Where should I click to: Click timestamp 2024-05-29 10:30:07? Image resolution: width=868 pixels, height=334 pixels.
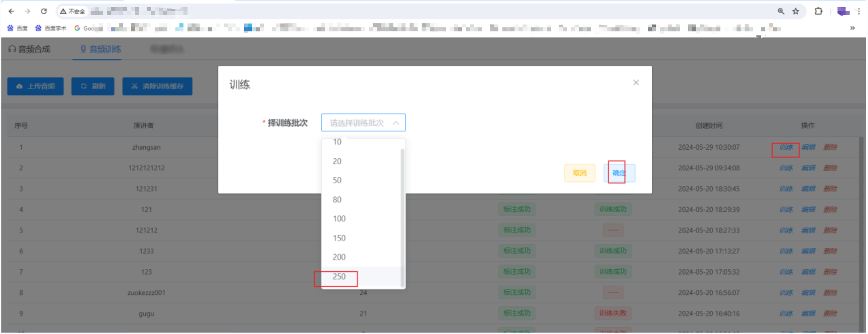[709, 147]
